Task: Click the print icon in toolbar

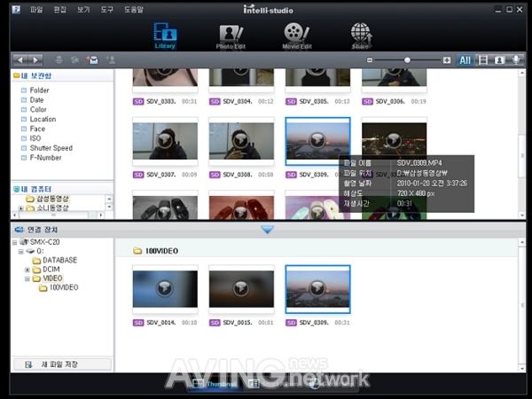Action: [59, 60]
